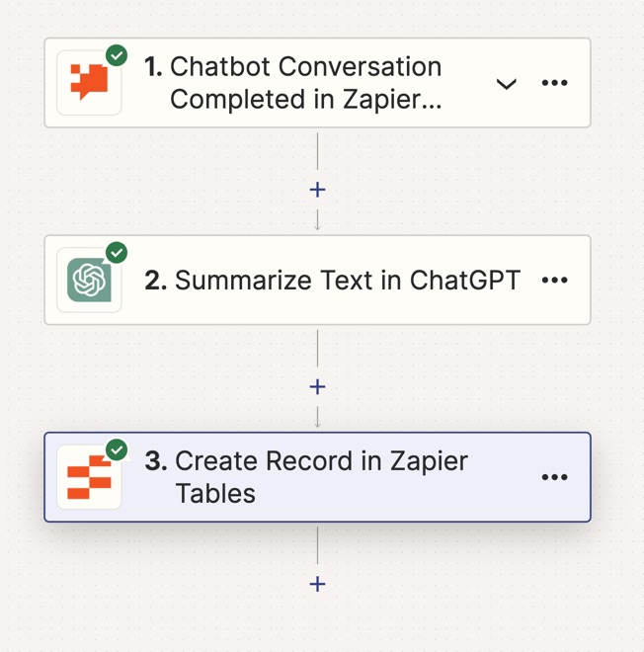
Task: Click the step number "3." label
Action: 156,461
